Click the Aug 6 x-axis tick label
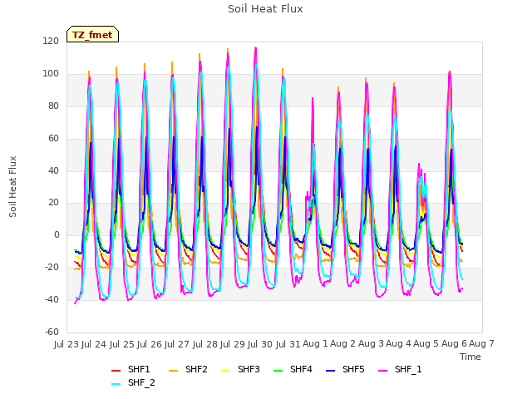The image size is (532, 399). click(454, 343)
